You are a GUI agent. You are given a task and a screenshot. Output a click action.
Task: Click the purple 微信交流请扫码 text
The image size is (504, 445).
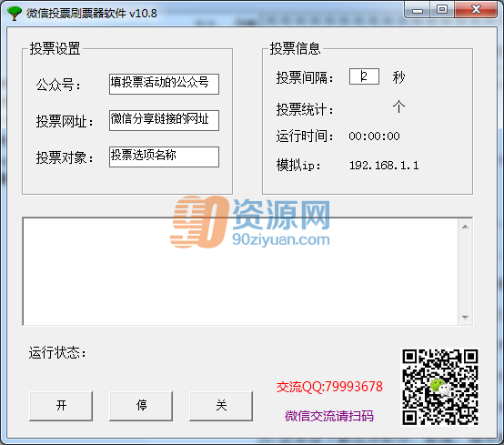[329, 416]
